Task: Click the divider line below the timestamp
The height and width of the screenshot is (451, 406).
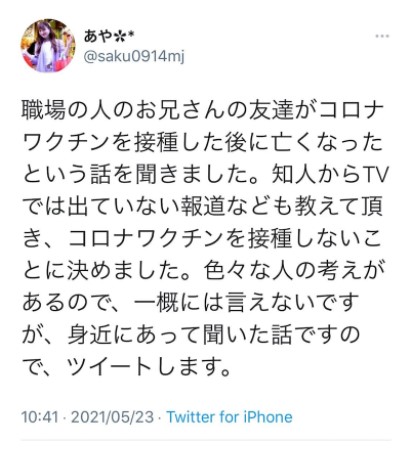Action: 205,441
